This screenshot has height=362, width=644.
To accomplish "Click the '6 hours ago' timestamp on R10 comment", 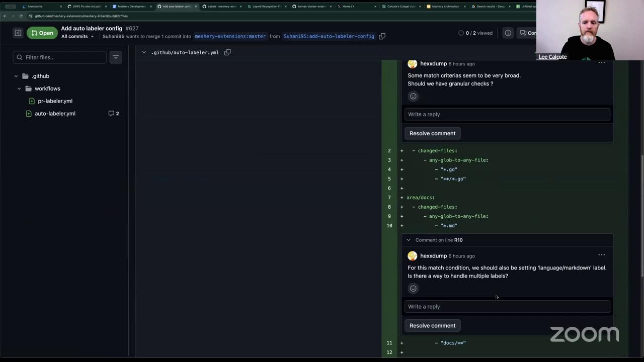I will tap(461, 256).
